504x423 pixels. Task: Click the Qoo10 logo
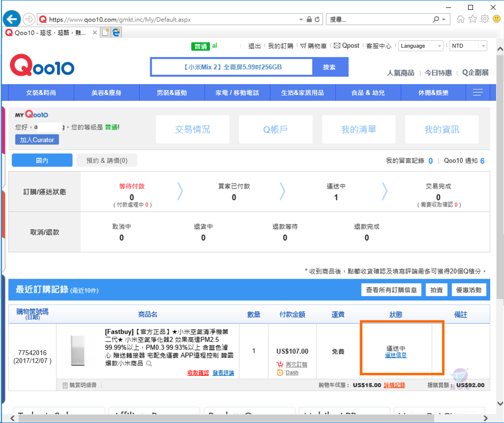[42, 65]
